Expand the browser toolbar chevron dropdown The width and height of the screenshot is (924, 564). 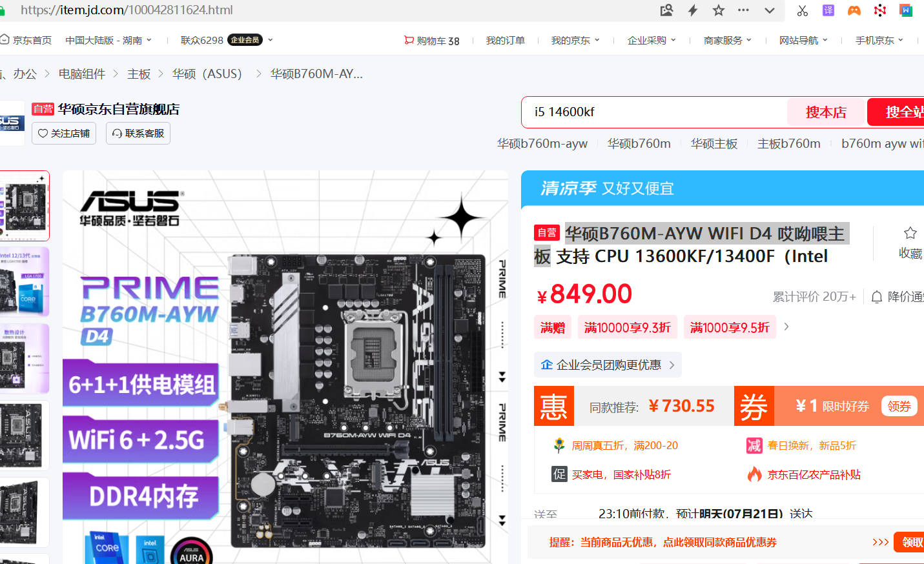770,10
